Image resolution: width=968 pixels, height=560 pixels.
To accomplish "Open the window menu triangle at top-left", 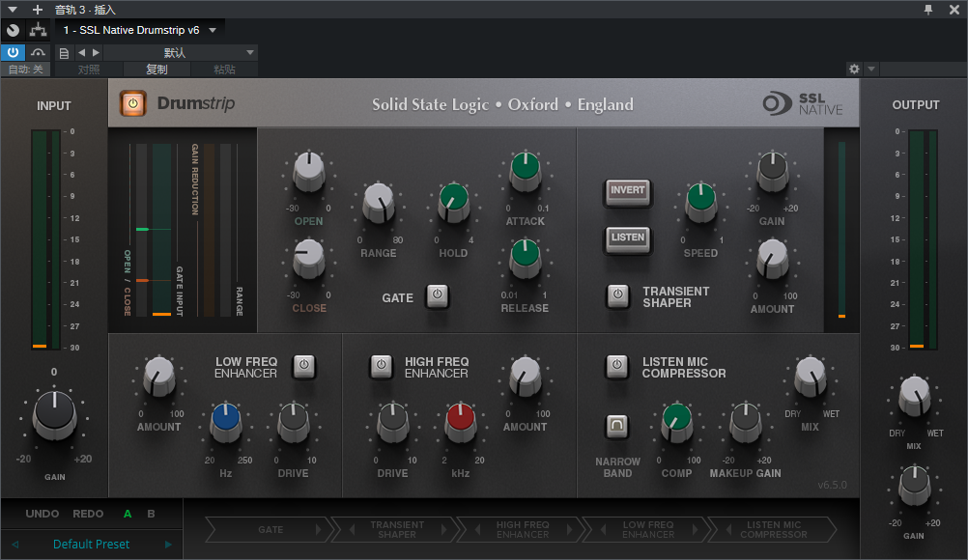I will click(13, 10).
